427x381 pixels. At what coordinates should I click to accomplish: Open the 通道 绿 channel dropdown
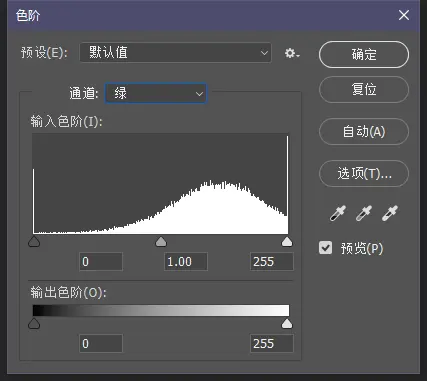pos(156,93)
